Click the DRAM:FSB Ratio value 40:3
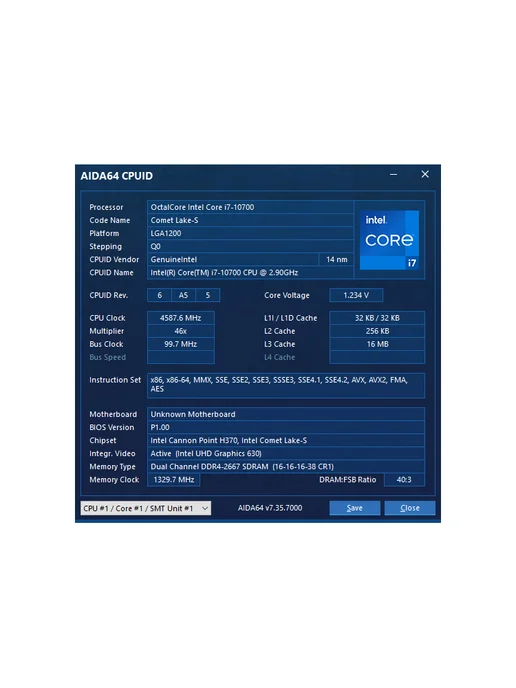This screenshot has height=688, width=516. [404, 480]
